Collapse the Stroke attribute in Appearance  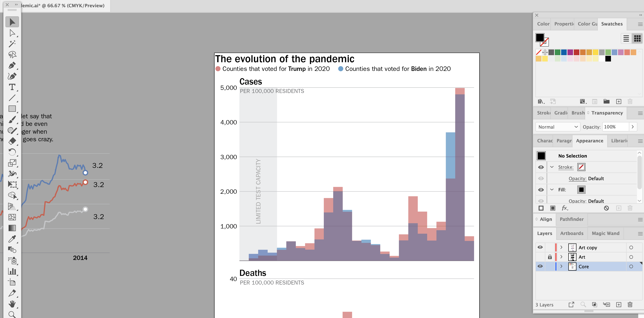coord(552,167)
